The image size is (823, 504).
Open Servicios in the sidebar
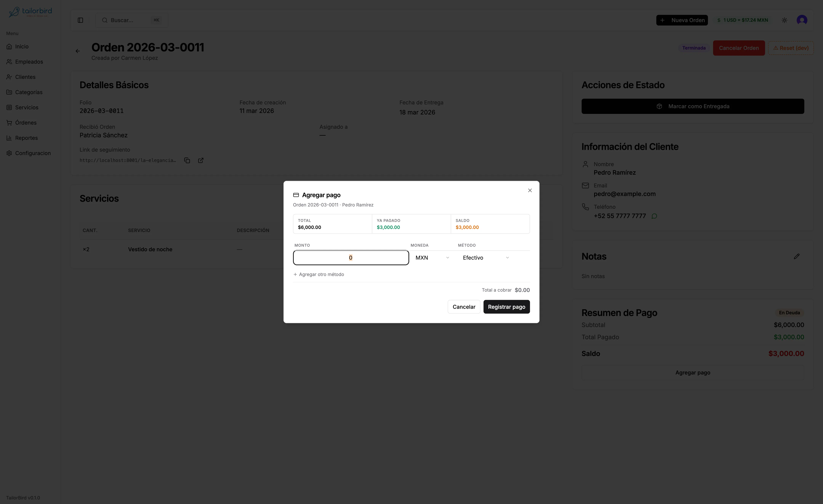(30, 108)
